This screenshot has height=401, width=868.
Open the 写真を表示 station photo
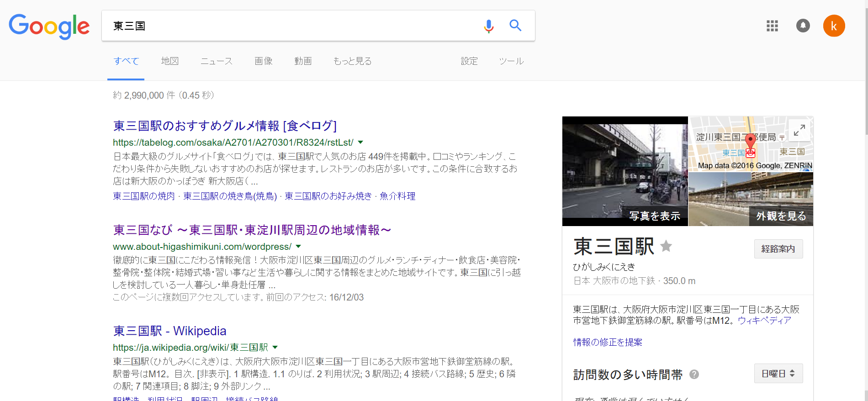(x=625, y=171)
